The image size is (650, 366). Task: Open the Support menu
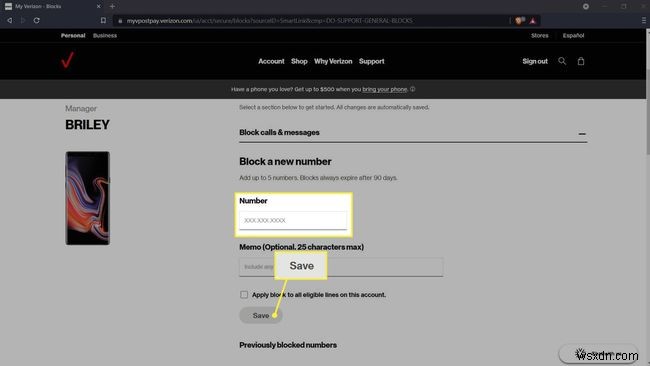click(x=371, y=61)
